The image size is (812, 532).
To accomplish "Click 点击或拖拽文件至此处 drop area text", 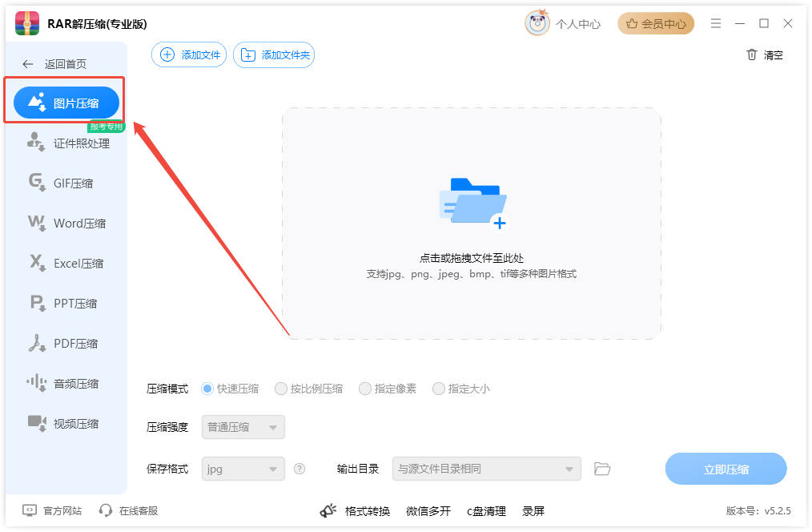I will coord(471,258).
